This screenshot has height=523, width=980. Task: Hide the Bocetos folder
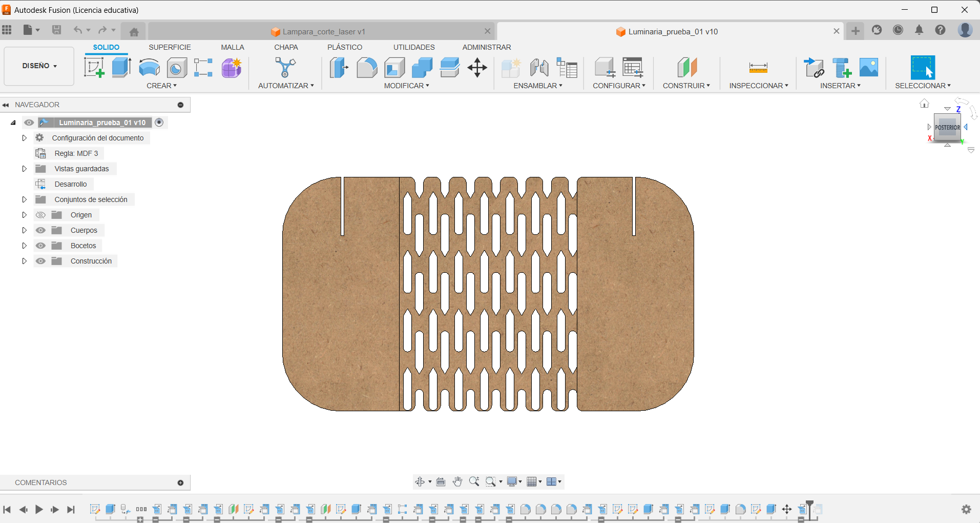tap(40, 246)
